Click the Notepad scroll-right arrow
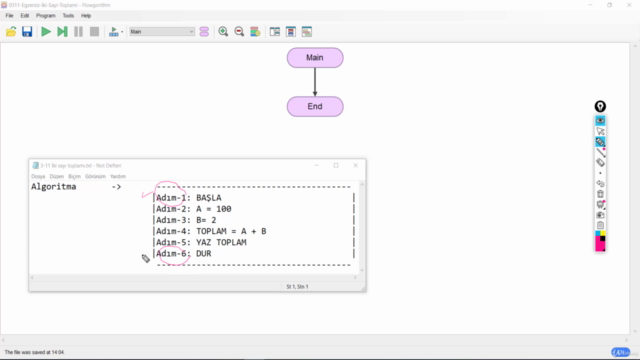The height and width of the screenshot is (360, 640). point(355,278)
